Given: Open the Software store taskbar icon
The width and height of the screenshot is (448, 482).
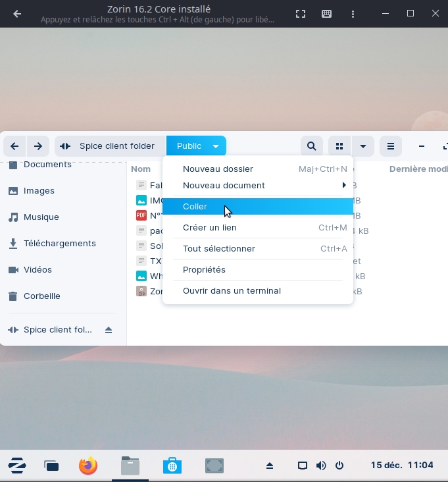Looking at the screenshot, I should click(172, 466).
